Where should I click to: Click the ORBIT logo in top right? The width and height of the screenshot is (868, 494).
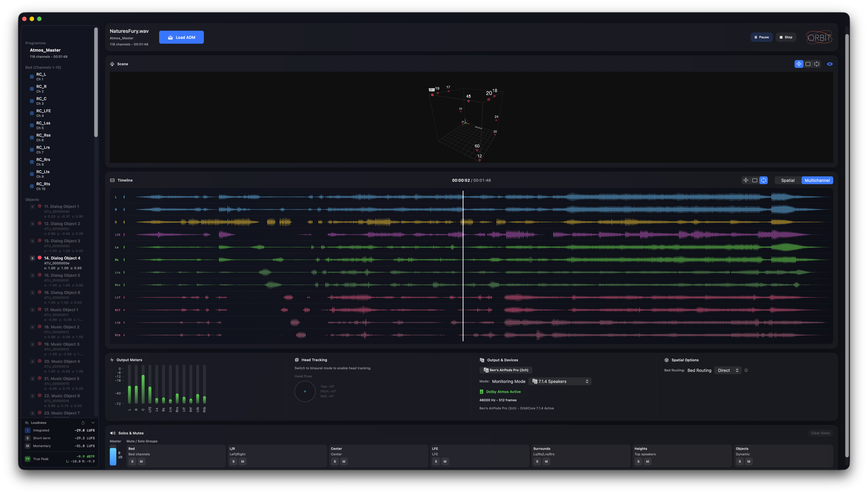[818, 37]
